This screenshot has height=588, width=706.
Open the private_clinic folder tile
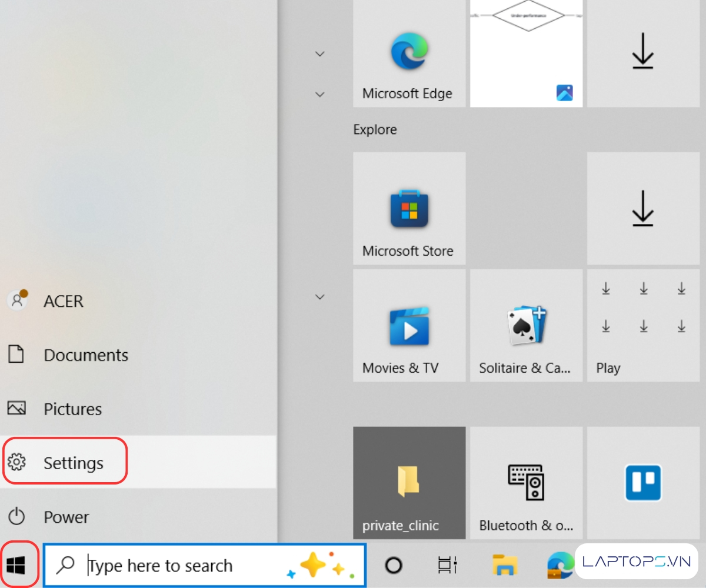tap(409, 482)
